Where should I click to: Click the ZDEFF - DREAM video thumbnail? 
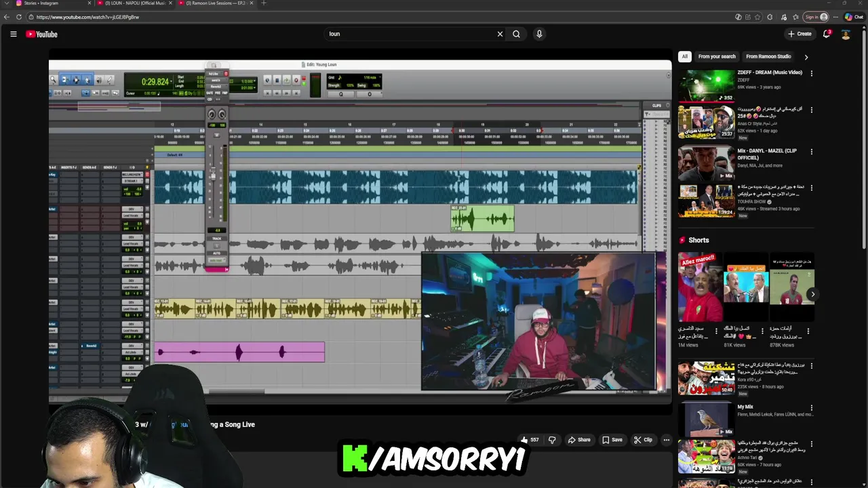pos(706,85)
